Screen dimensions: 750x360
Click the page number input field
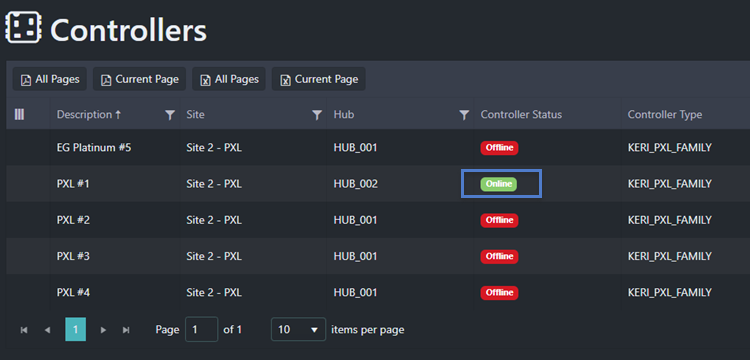(x=201, y=329)
